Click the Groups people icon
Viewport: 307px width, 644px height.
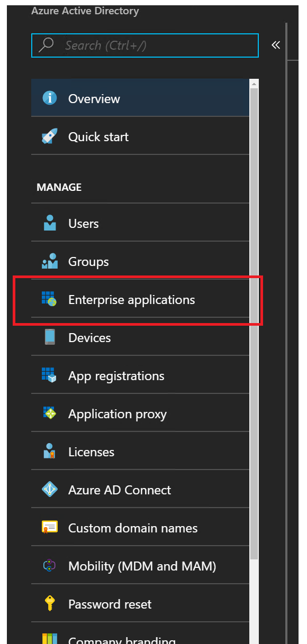point(50,261)
